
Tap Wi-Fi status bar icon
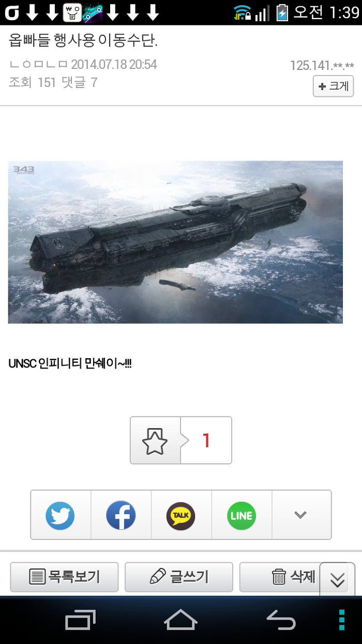[242, 12]
